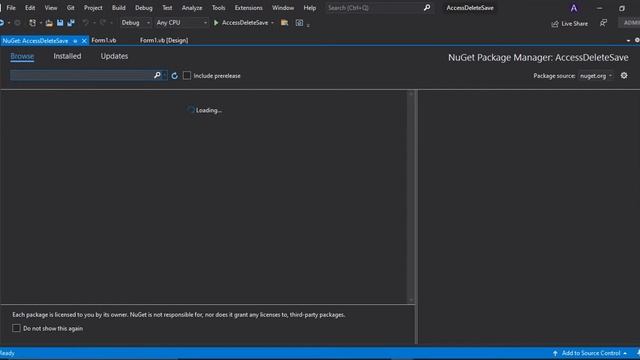This screenshot has height=360, width=640.
Task: Close the NuGet AccessDeleteSave tab
Action: click(84, 41)
